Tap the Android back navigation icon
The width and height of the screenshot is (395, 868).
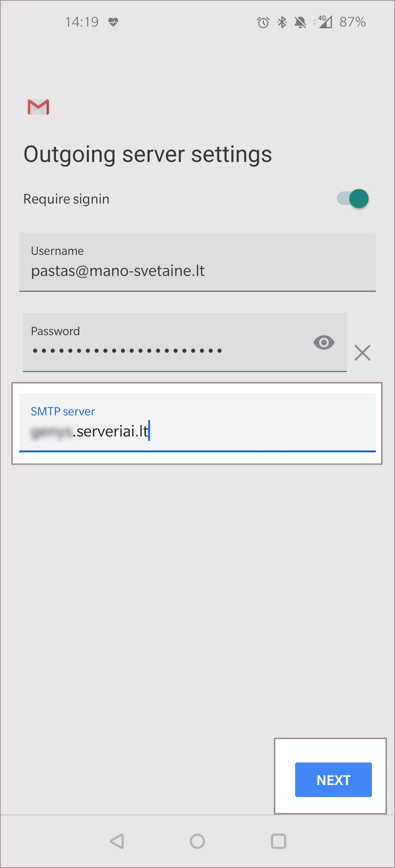(117, 841)
